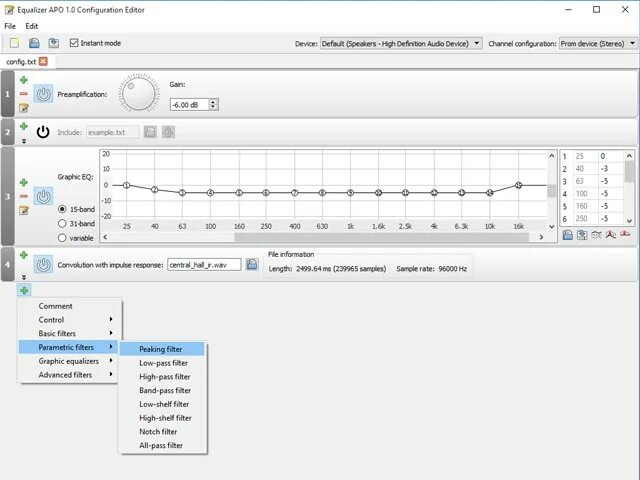This screenshot has width=640, height=480.
Task: Open the Channel configuration dropdown
Action: 598,43
